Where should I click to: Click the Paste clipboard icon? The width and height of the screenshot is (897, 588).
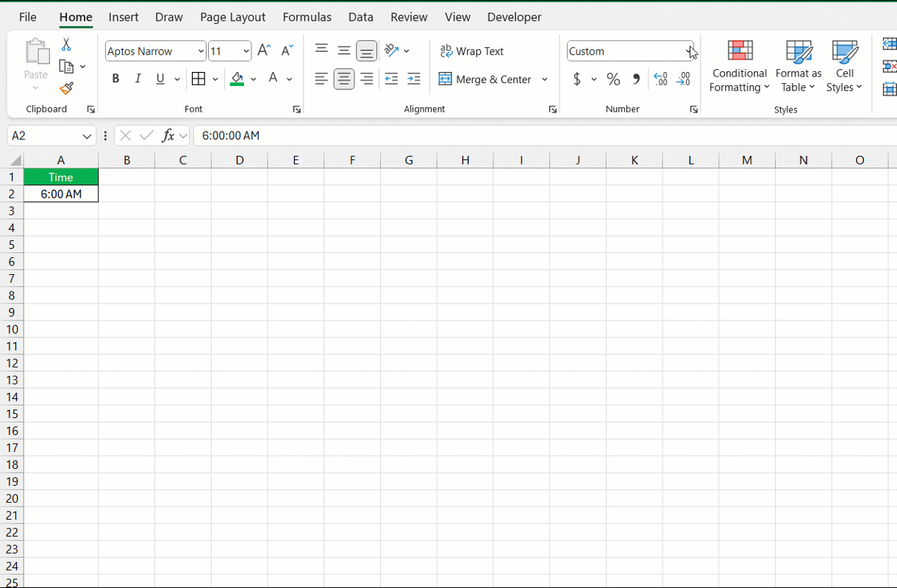click(x=36, y=53)
